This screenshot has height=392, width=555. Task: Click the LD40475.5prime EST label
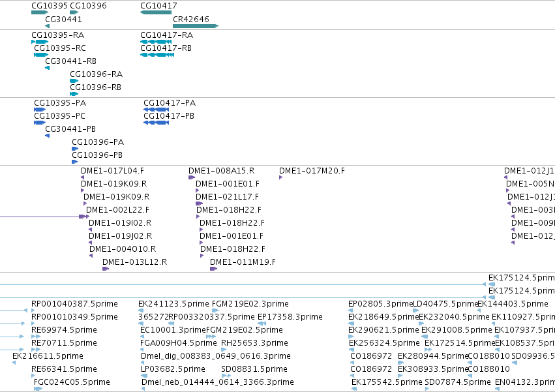(x=446, y=304)
